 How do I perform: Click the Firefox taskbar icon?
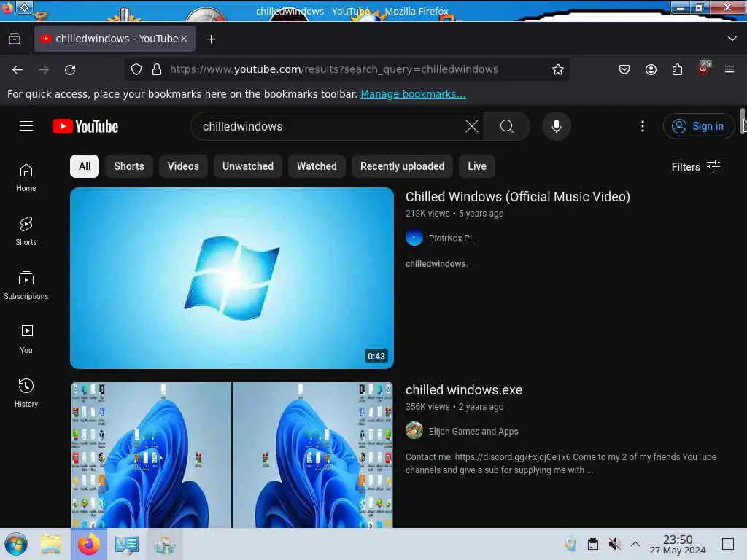click(88, 544)
